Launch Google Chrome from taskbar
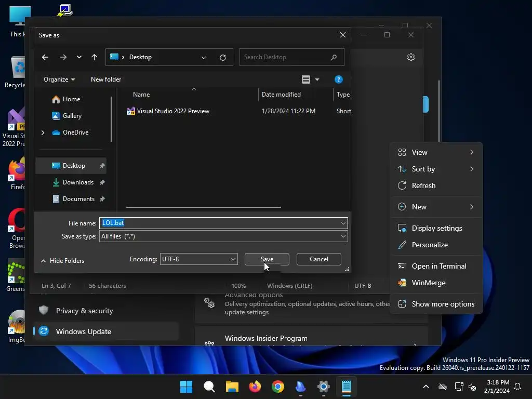Screen dimensions: 532x399 click(x=278, y=387)
